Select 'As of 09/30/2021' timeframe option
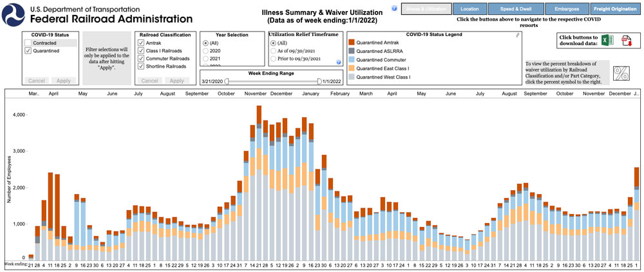Viewport: 644px width, 272px height. click(273, 50)
